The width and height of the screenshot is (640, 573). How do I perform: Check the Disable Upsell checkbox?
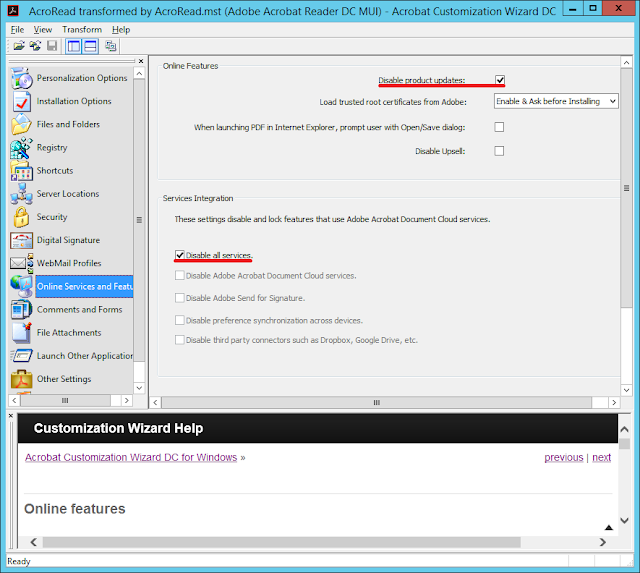point(499,151)
